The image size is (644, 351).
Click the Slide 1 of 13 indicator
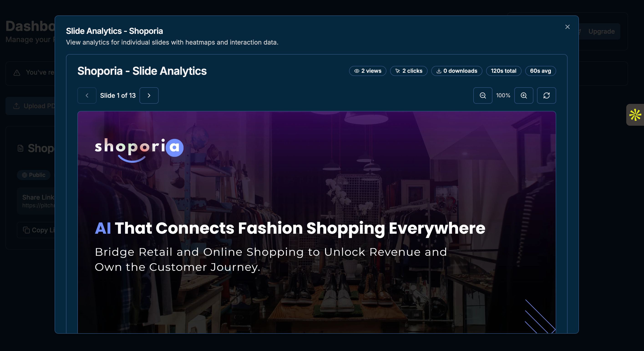pyautogui.click(x=118, y=95)
